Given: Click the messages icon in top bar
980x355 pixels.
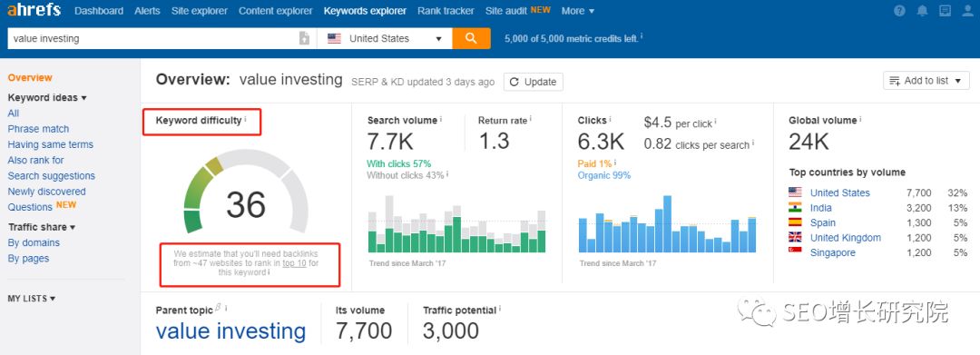Looking at the screenshot, I should (945, 11).
